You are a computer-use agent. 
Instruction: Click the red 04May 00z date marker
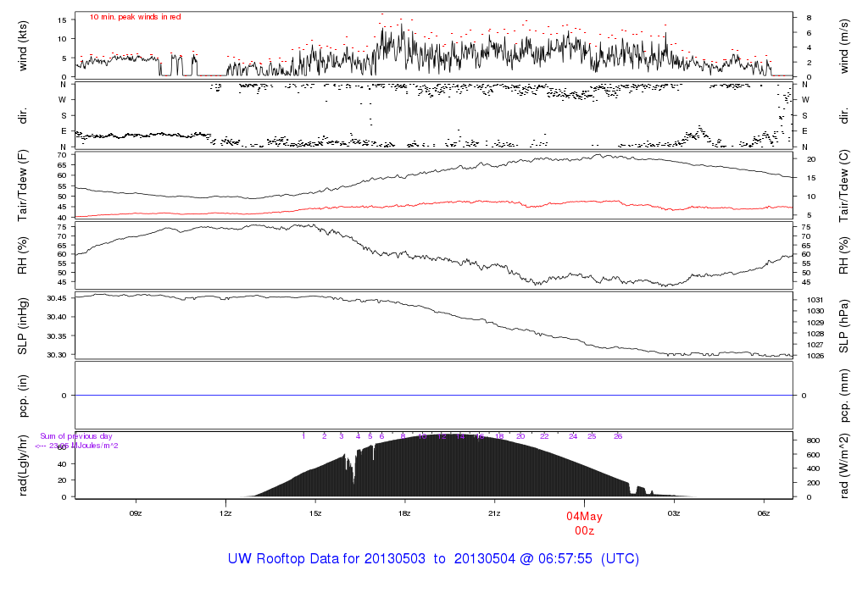pos(583,523)
